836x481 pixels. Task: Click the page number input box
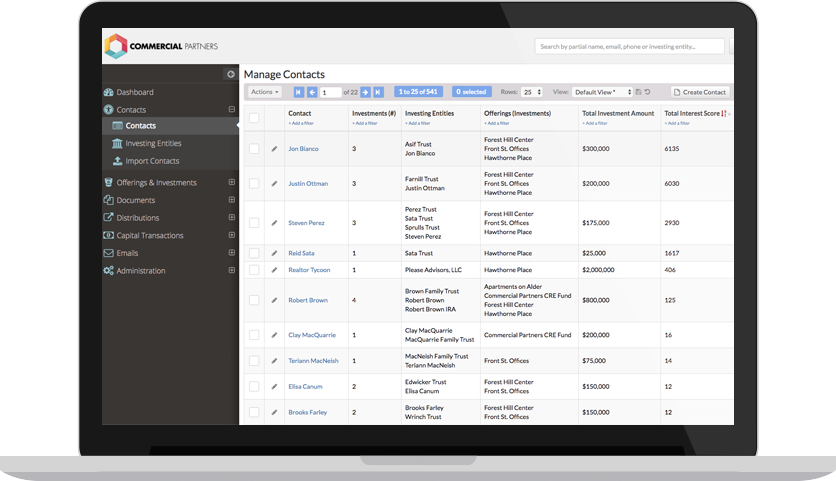[331, 92]
